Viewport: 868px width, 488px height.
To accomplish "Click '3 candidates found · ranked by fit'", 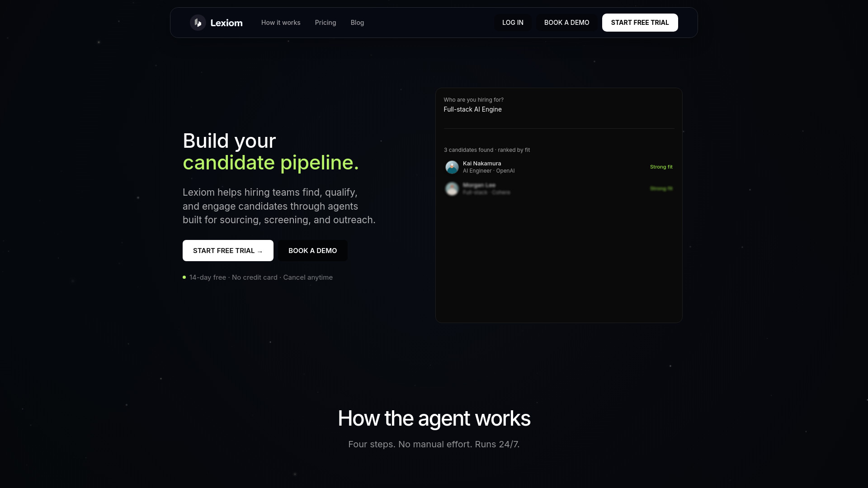I will (x=487, y=150).
